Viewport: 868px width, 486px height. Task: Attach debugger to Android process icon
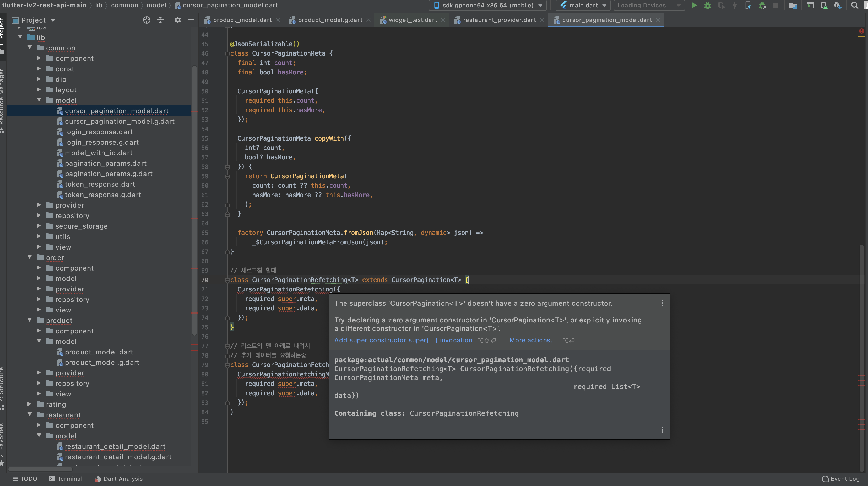762,5
